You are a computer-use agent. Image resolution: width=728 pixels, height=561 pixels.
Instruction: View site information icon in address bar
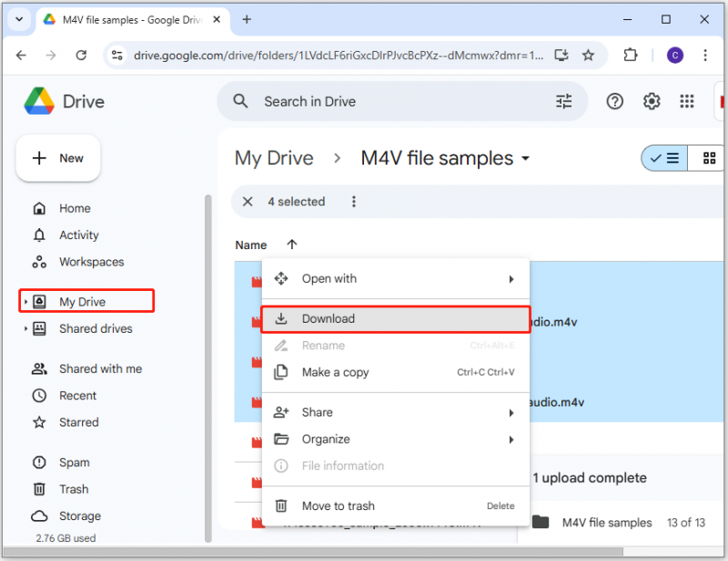click(x=117, y=55)
